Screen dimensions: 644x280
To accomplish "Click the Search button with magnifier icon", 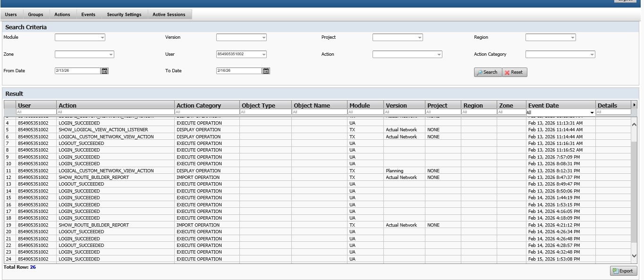I will pos(487,72).
